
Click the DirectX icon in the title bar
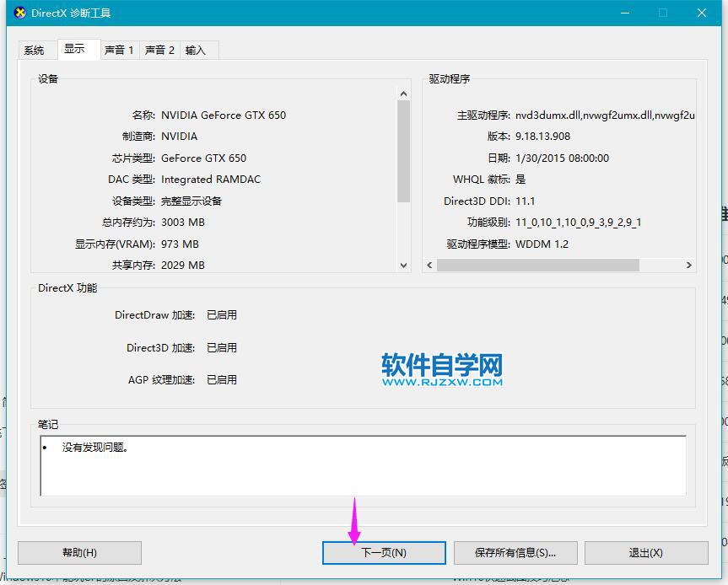click(20, 13)
